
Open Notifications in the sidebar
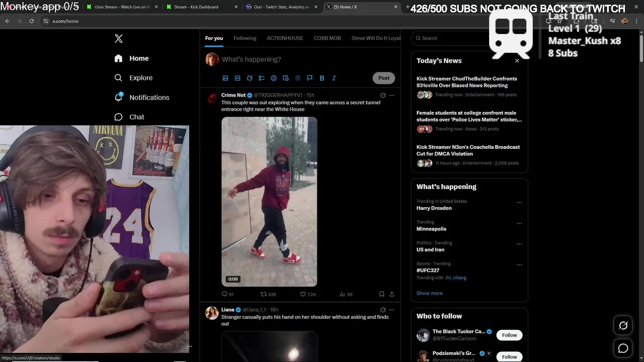[141, 97]
